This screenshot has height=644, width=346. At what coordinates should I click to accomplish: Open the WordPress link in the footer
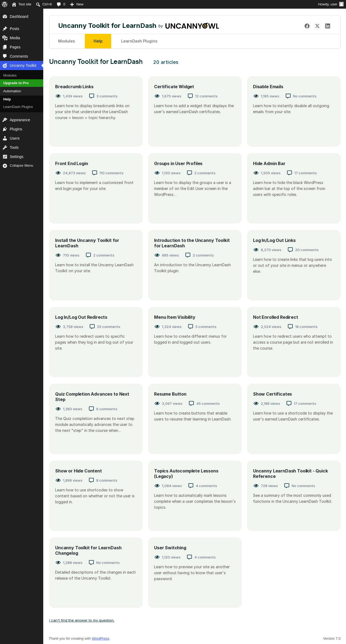point(101,638)
